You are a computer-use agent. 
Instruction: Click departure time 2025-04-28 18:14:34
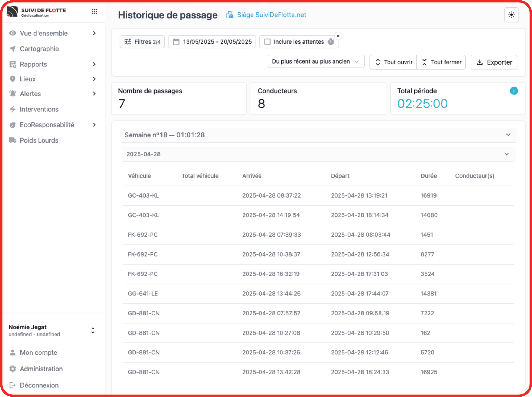360,215
